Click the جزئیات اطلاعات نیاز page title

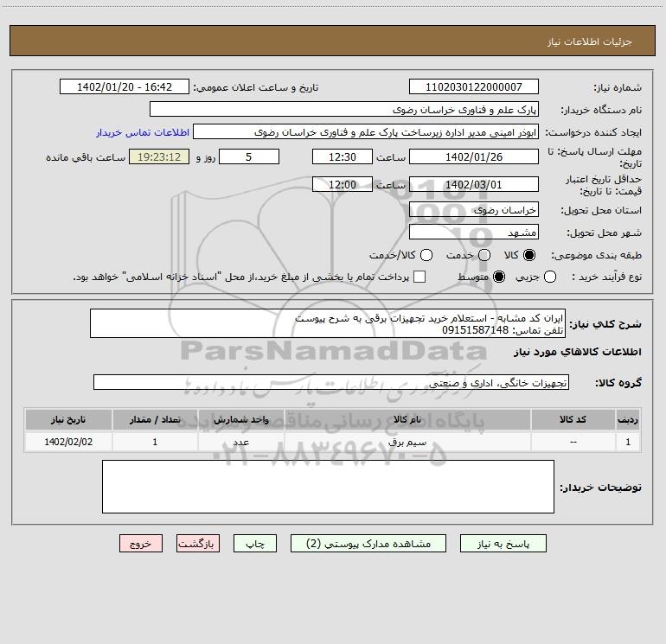(590, 41)
